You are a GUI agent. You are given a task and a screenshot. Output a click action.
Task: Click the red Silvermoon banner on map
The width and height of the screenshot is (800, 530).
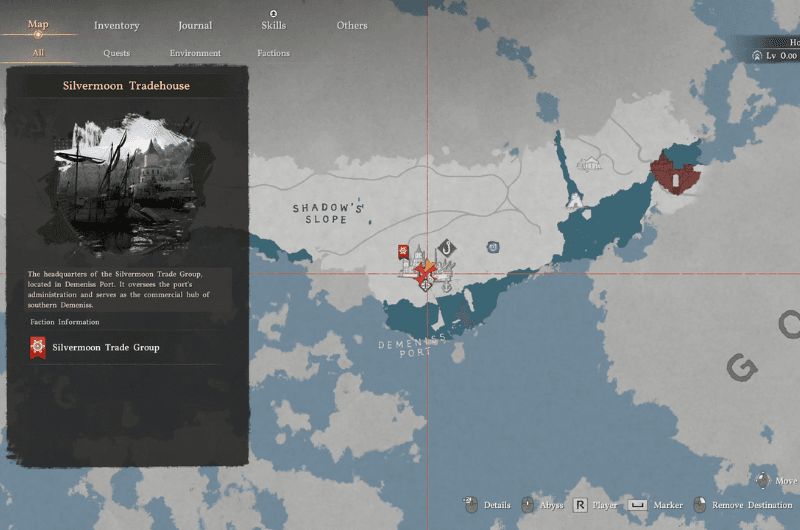(403, 250)
